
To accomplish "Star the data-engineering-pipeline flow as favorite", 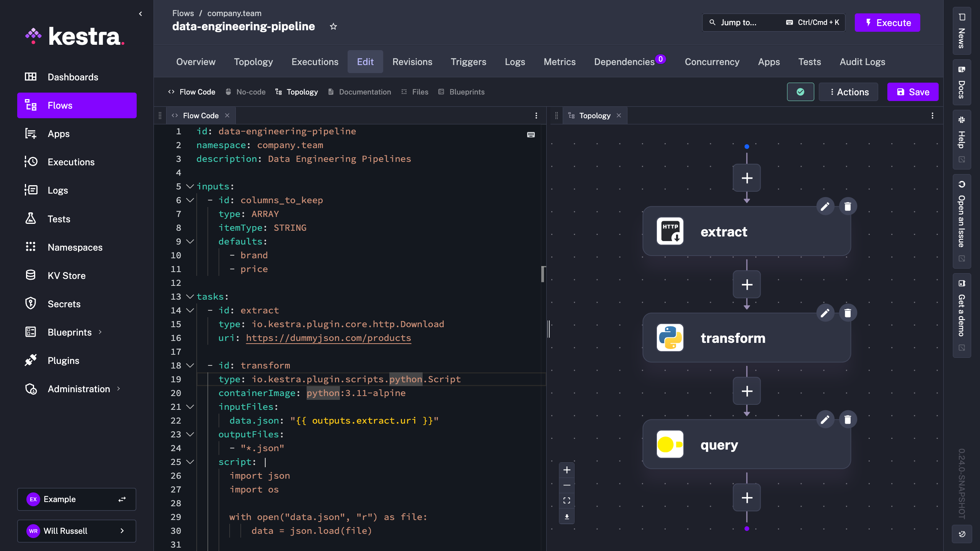I will click(333, 26).
